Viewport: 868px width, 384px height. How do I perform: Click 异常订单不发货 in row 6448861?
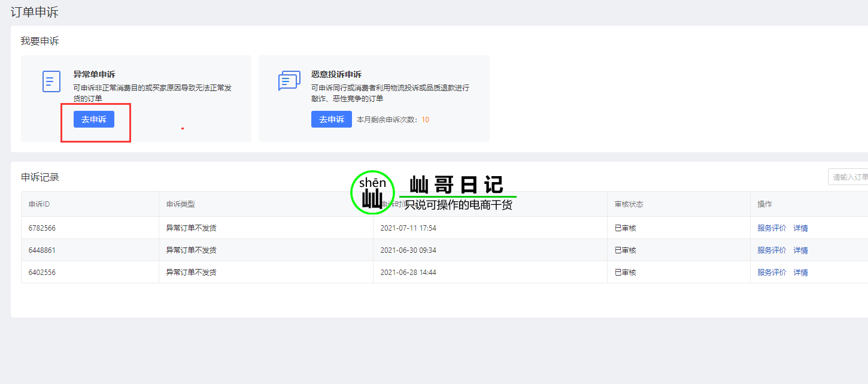(191, 250)
